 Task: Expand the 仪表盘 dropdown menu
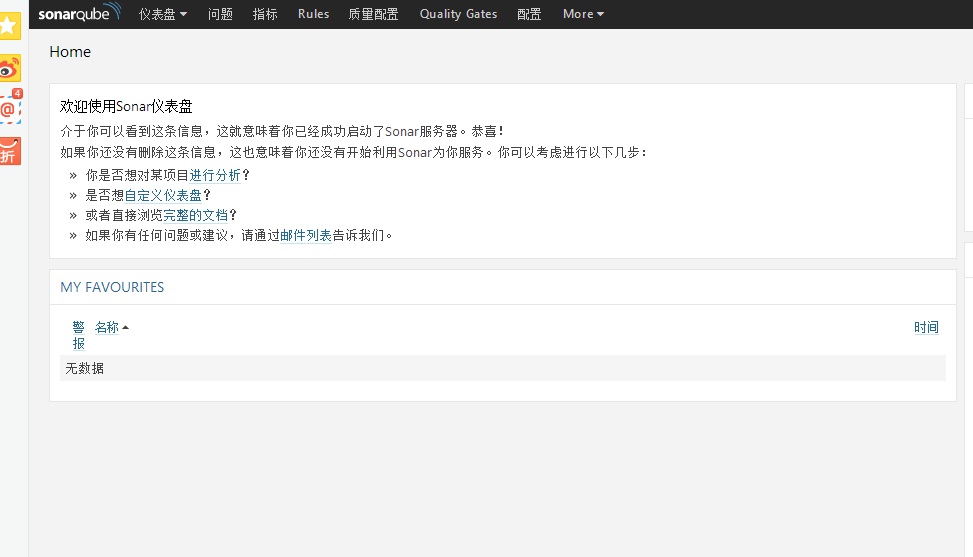click(x=162, y=14)
